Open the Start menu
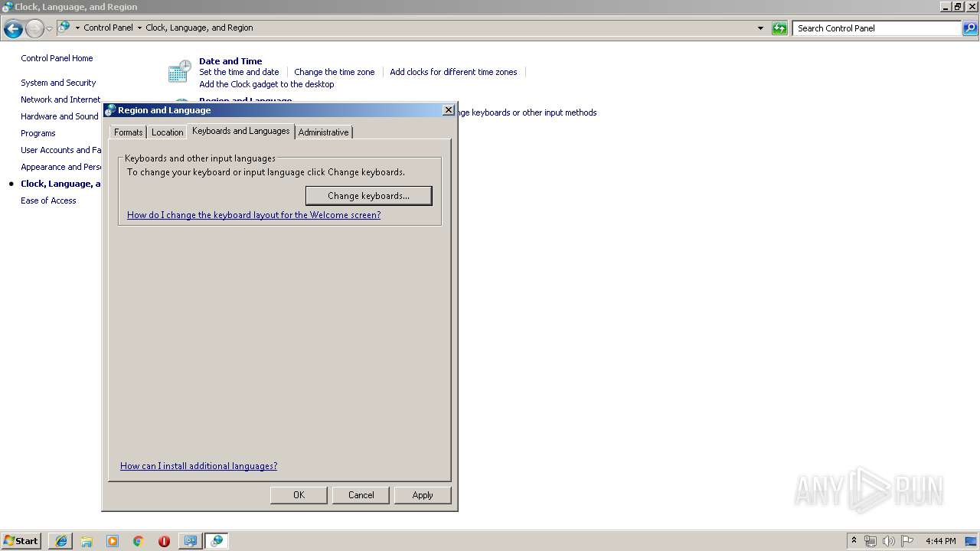 [x=21, y=541]
